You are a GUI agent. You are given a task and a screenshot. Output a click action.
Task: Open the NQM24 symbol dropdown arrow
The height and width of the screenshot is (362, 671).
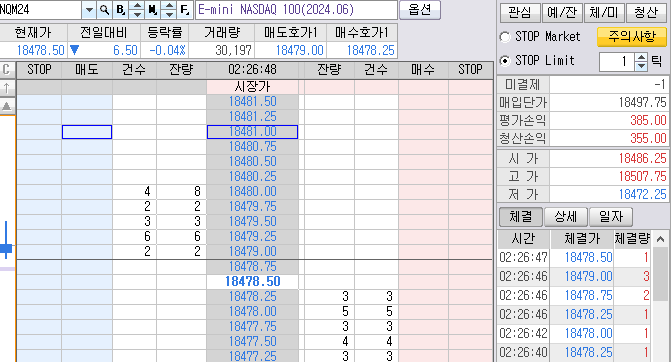[89, 9]
